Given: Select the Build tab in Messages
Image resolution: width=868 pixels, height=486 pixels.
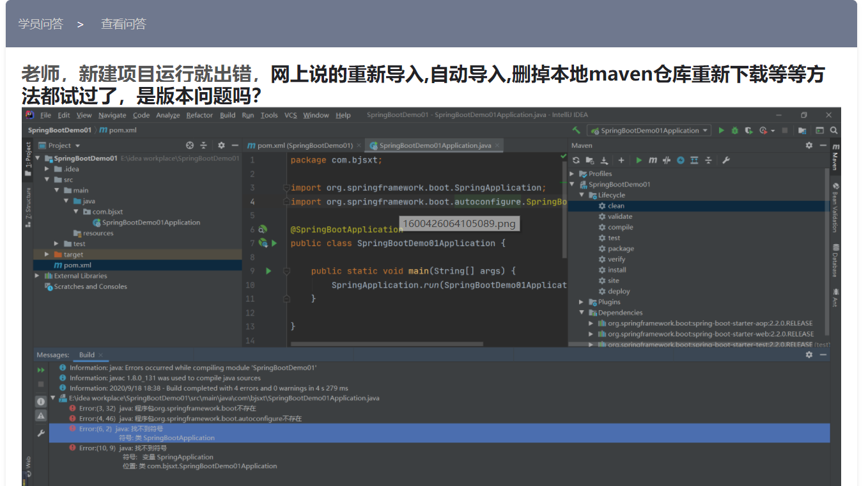Looking at the screenshot, I should pos(90,355).
